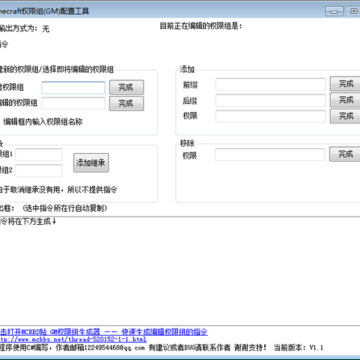Open the MCBBS GM权限组生成器 link
This screenshot has height=360, width=360.
[x=103, y=332]
